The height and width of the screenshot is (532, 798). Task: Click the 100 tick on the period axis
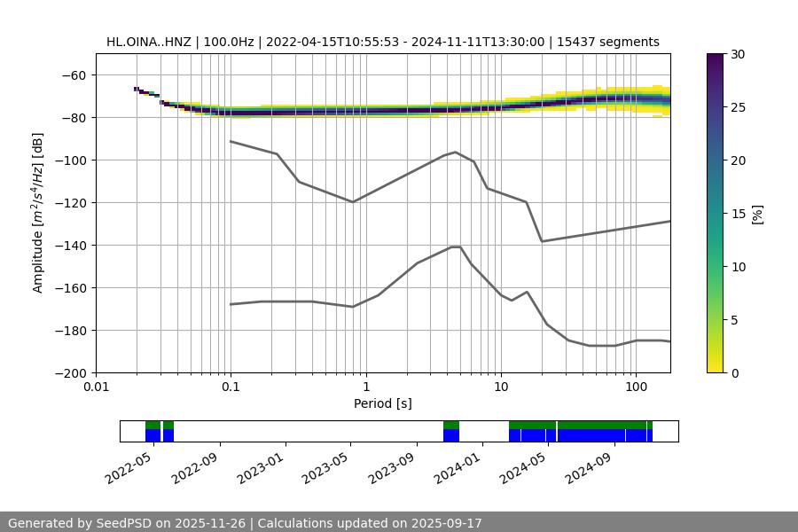635,387
